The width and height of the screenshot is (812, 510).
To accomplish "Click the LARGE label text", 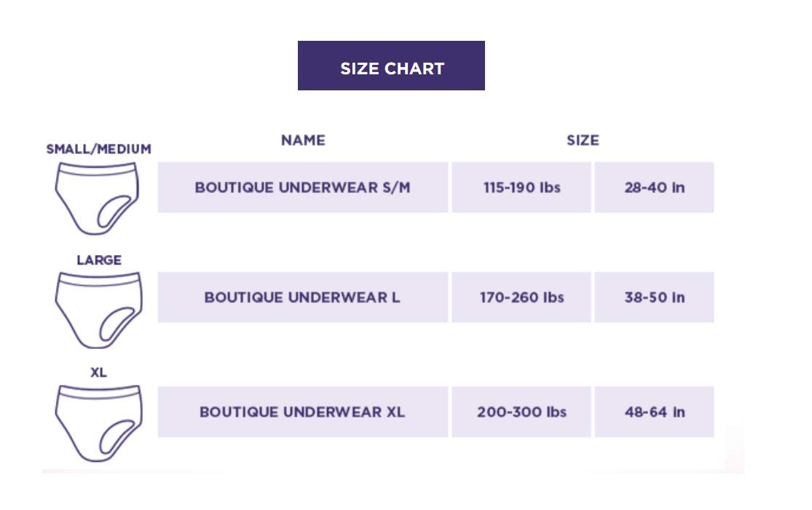I will [x=98, y=260].
